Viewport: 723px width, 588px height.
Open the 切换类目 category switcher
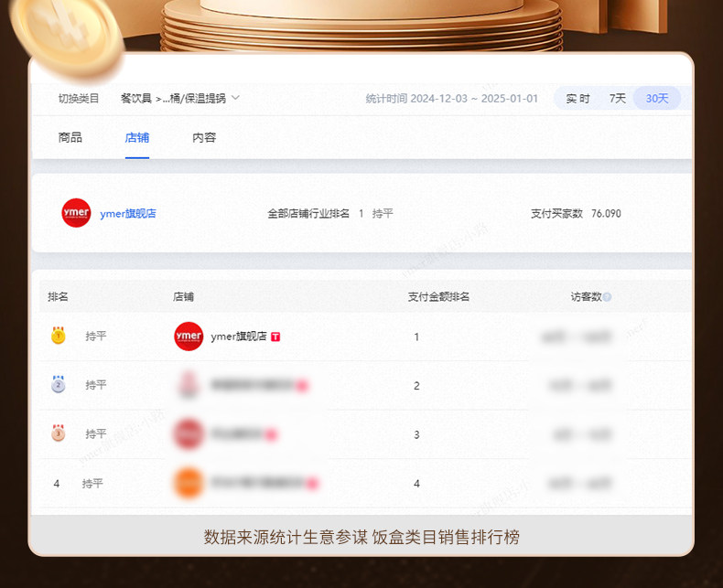[79, 99]
